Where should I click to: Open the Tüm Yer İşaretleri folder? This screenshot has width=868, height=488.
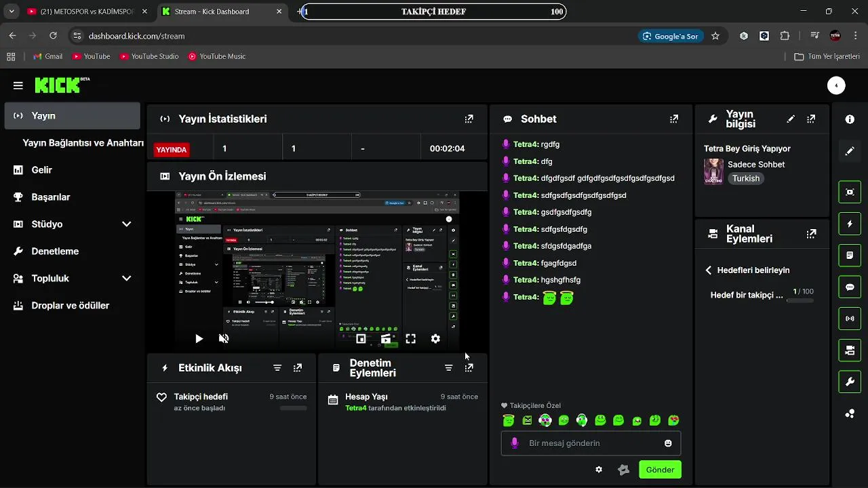[x=827, y=56]
